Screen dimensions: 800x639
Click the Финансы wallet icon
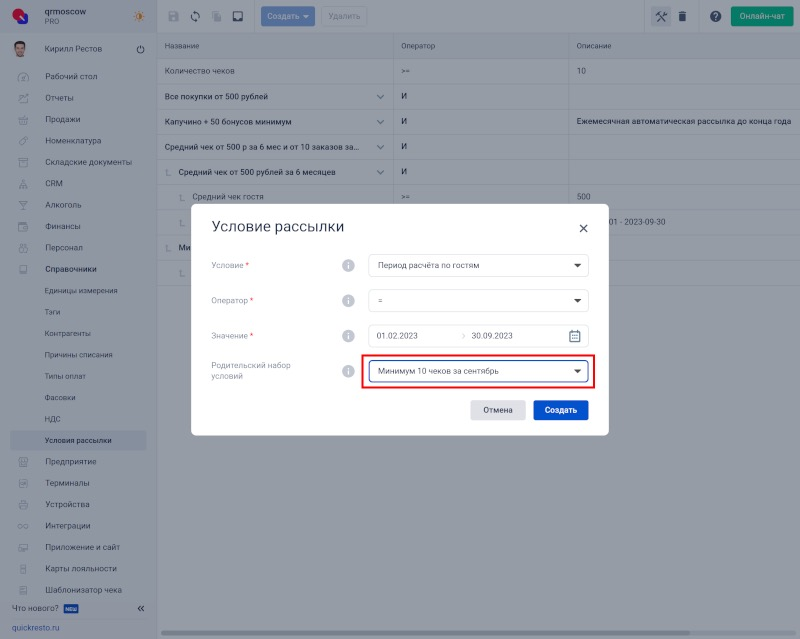pyautogui.click(x=23, y=227)
